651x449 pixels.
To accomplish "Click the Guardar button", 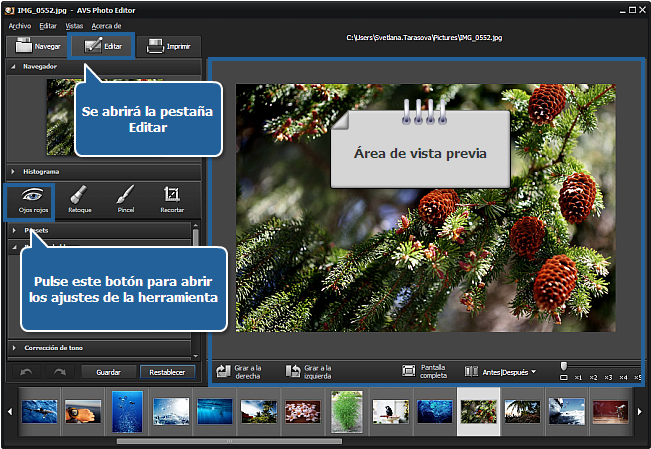I will click(108, 371).
